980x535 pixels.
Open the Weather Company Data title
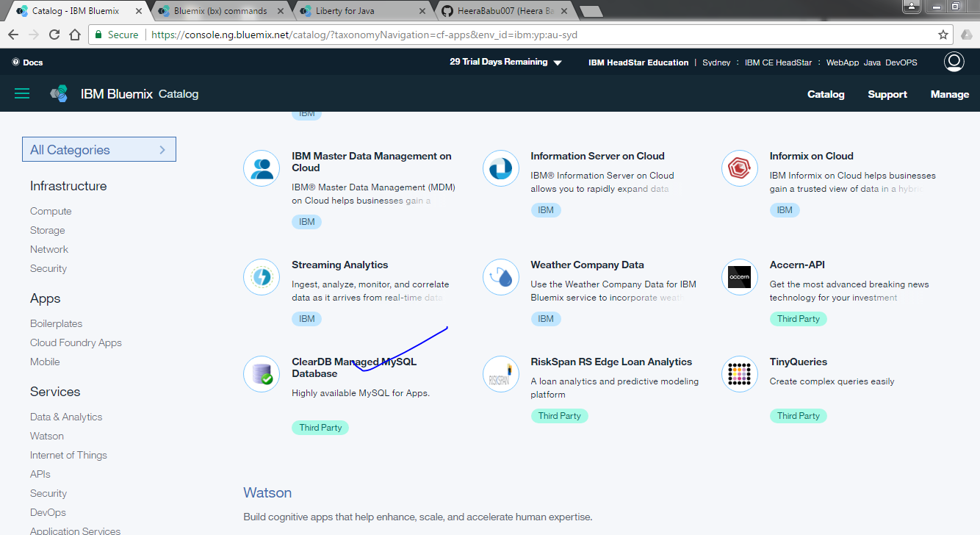click(x=587, y=265)
